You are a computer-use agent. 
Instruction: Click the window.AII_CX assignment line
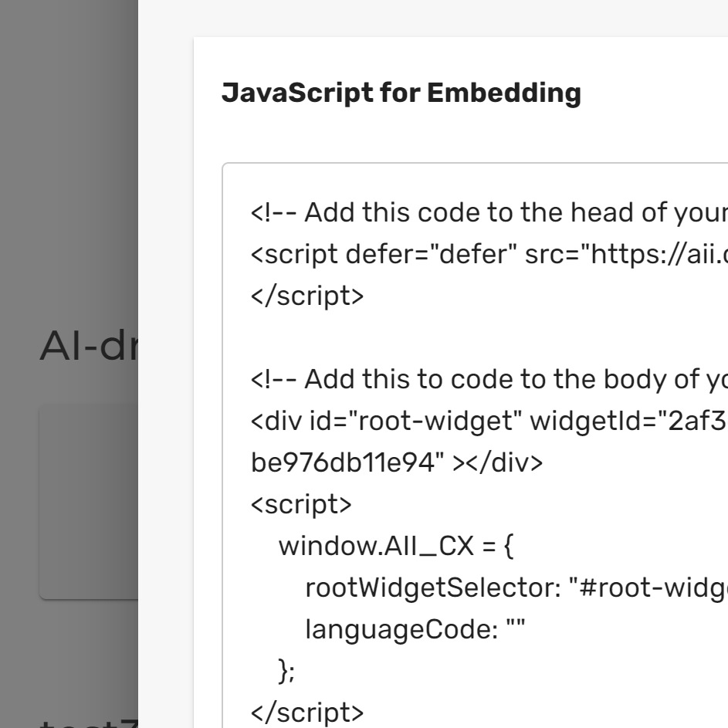coord(395,547)
